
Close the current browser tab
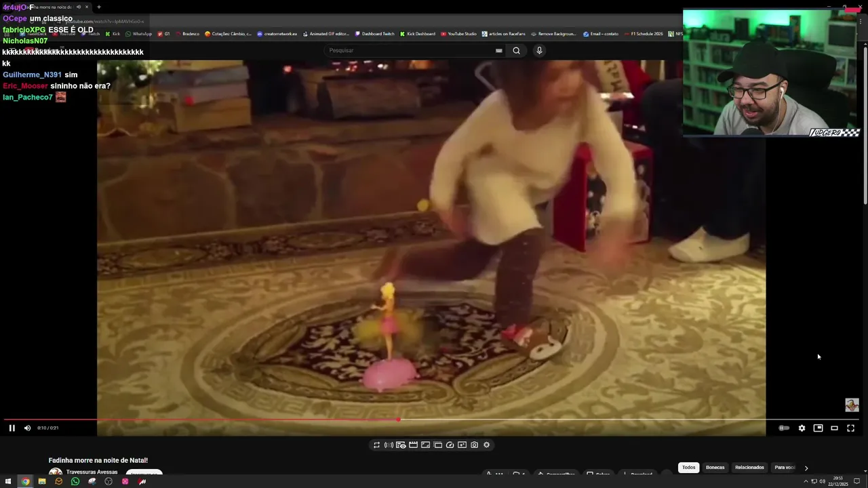[x=87, y=7]
